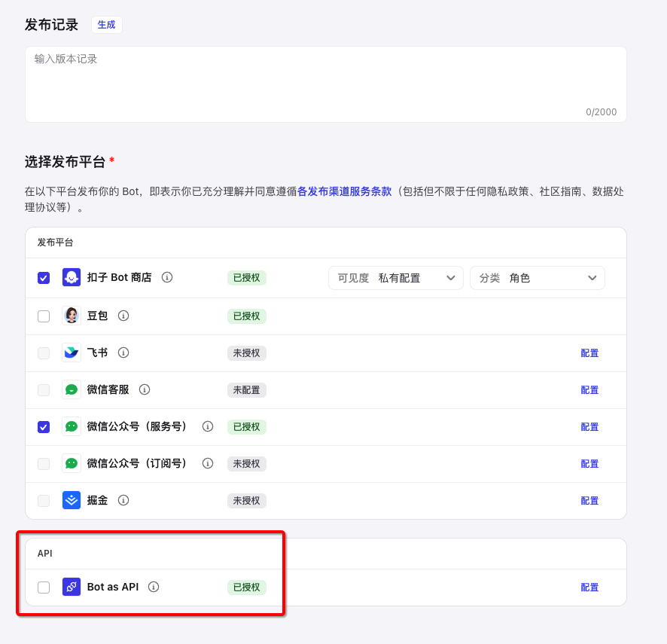Viewport: 667px width, 644px height.
Task: Click 生成 to generate publish record
Action: click(x=107, y=25)
